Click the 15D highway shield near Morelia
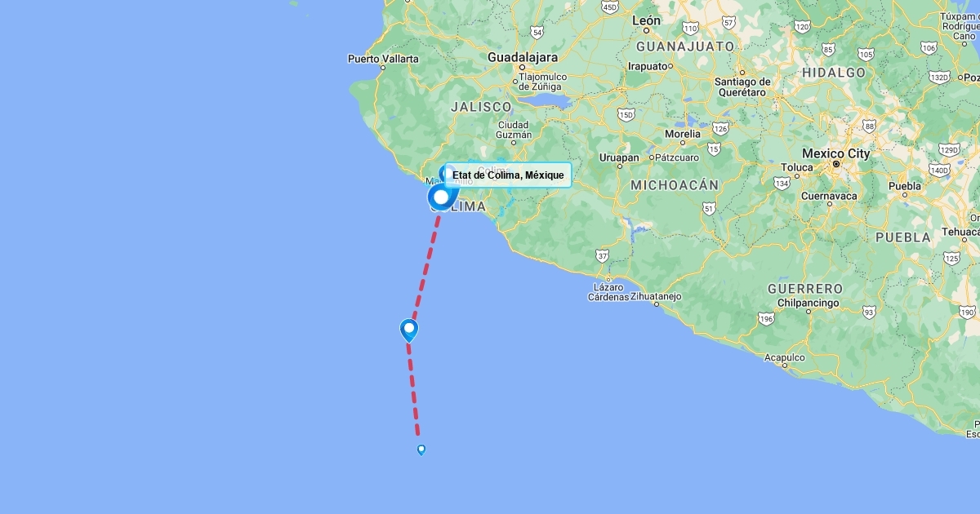 click(x=626, y=115)
